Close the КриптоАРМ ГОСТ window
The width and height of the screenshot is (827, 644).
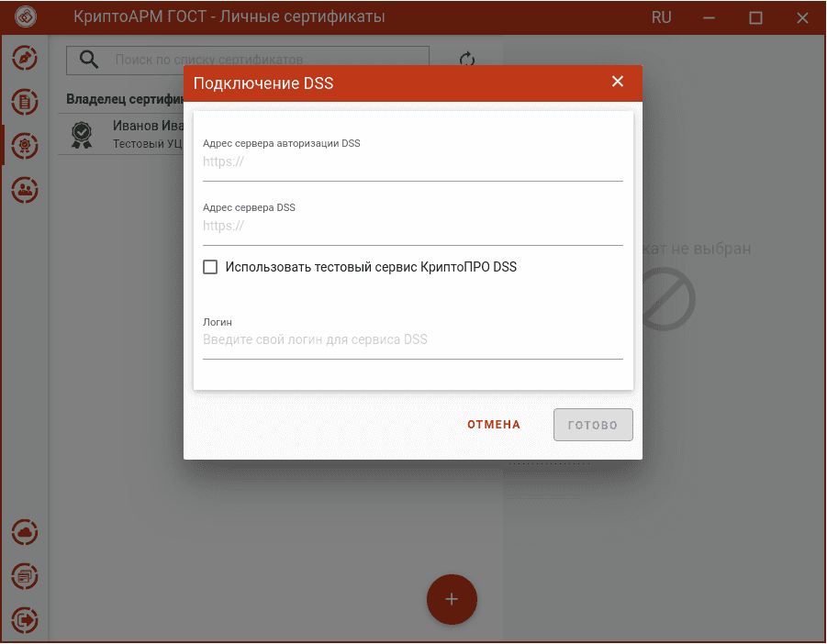(802, 18)
